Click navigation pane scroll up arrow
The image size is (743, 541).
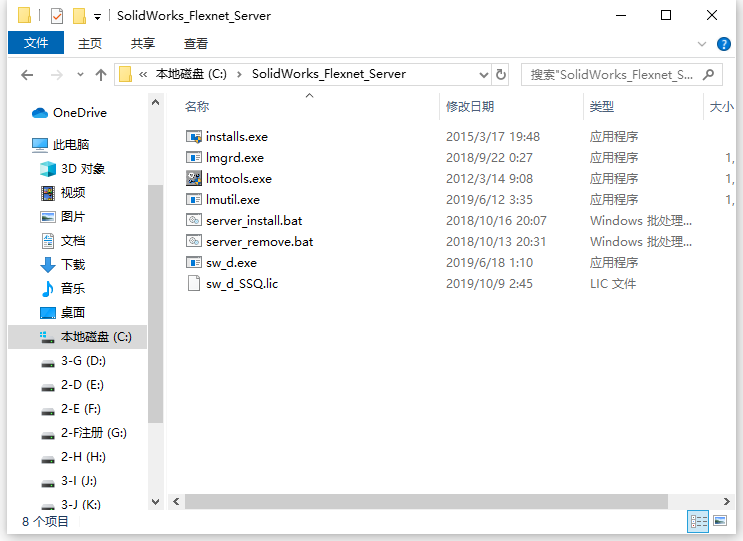click(155, 102)
